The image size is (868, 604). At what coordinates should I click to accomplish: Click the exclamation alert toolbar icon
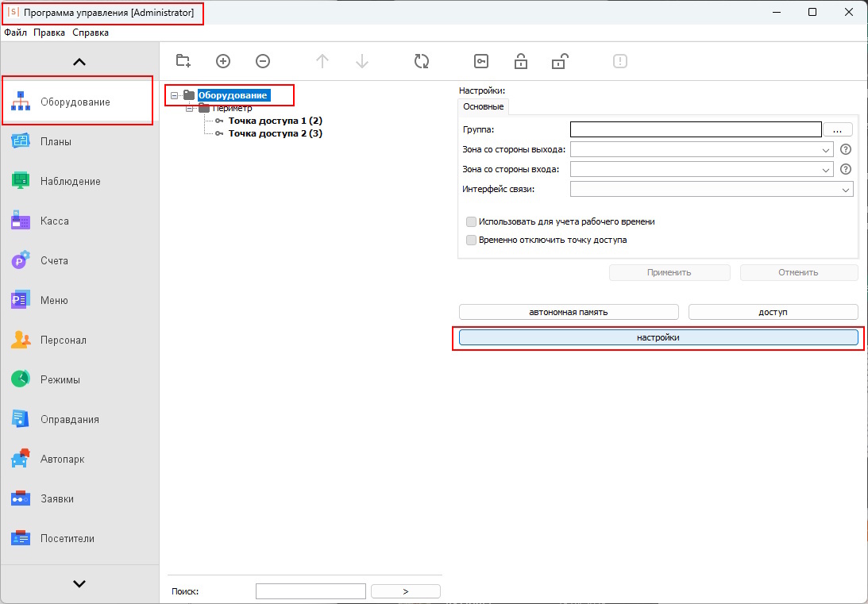(x=620, y=61)
